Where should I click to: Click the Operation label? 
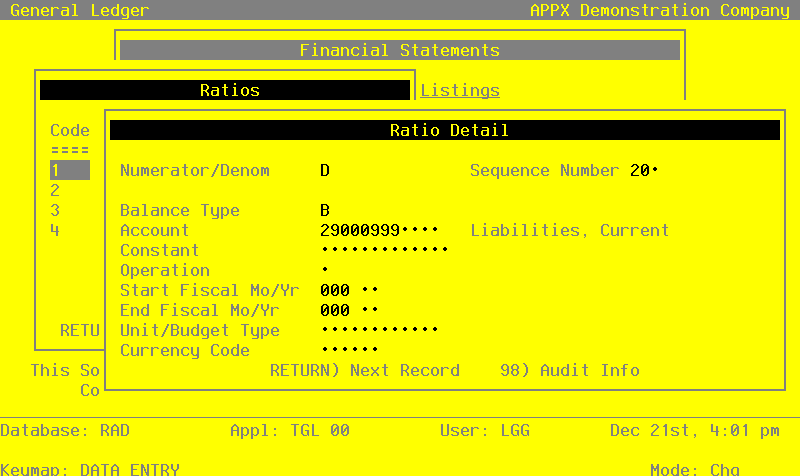pyautogui.click(x=165, y=270)
